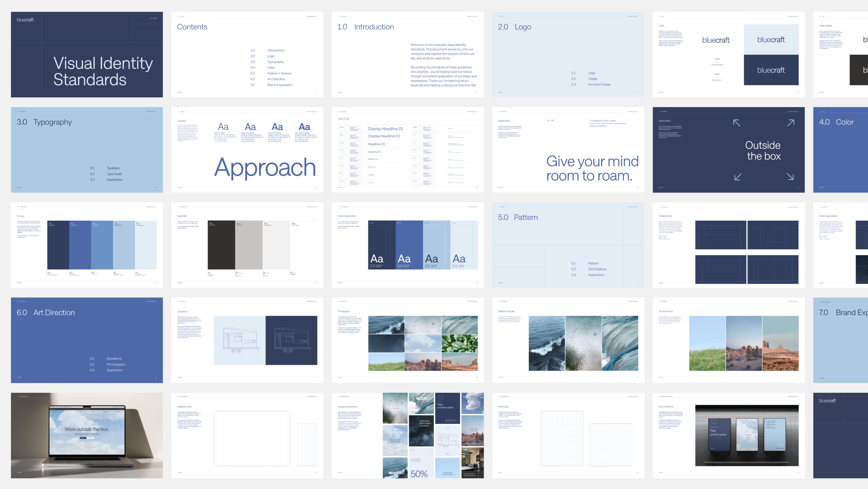The width and height of the screenshot is (868, 489).
Task: Click 'Usage' entry 2.2 on the Logo slide
Action: tap(592, 78)
